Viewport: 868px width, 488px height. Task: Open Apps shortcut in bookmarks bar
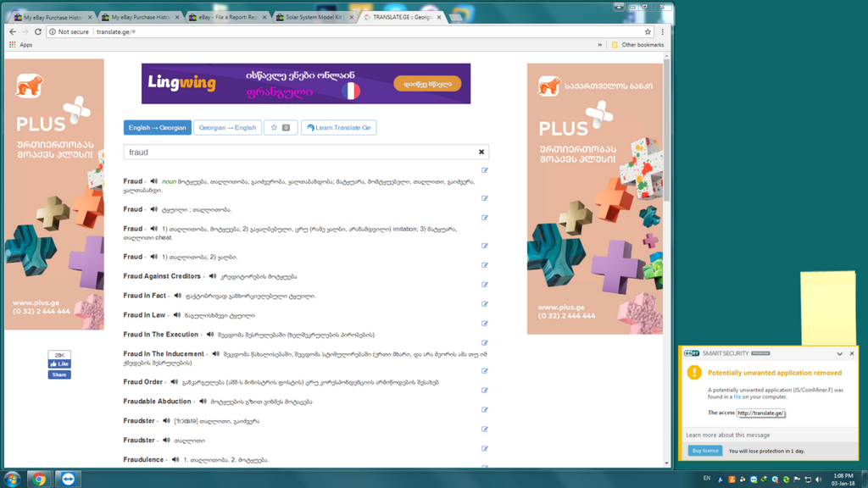(21, 45)
